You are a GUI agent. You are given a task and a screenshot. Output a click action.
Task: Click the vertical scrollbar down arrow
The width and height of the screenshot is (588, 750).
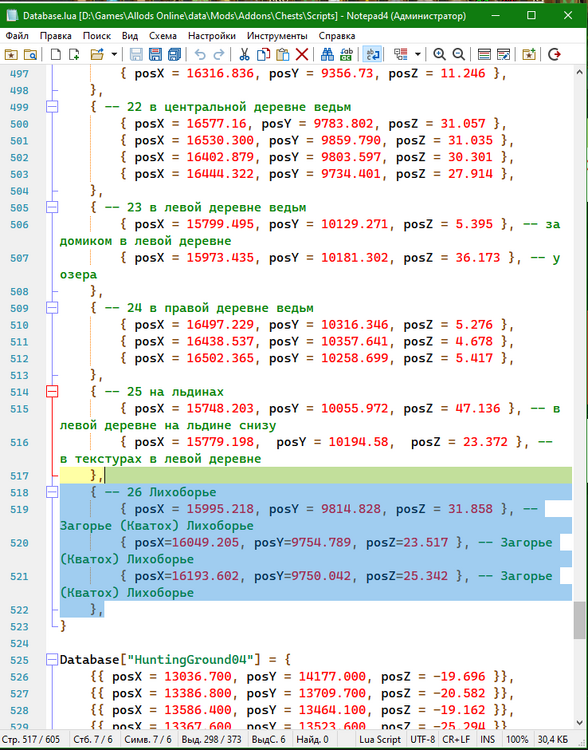tap(579, 722)
